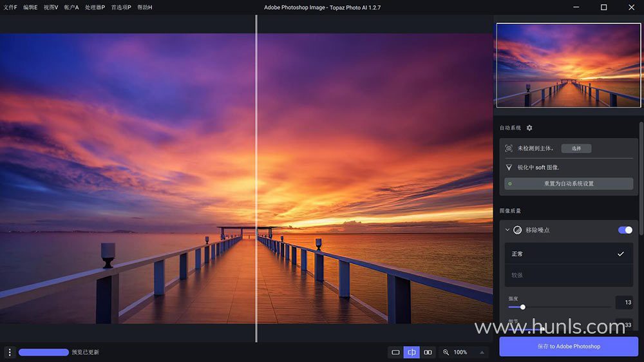Minimize the Topaz Photo AI window
The height and width of the screenshot is (362, 644).
pos(576,7)
